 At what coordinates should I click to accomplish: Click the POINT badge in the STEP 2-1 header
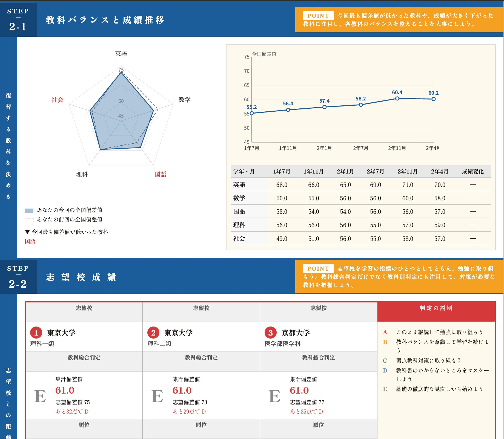pos(318,16)
